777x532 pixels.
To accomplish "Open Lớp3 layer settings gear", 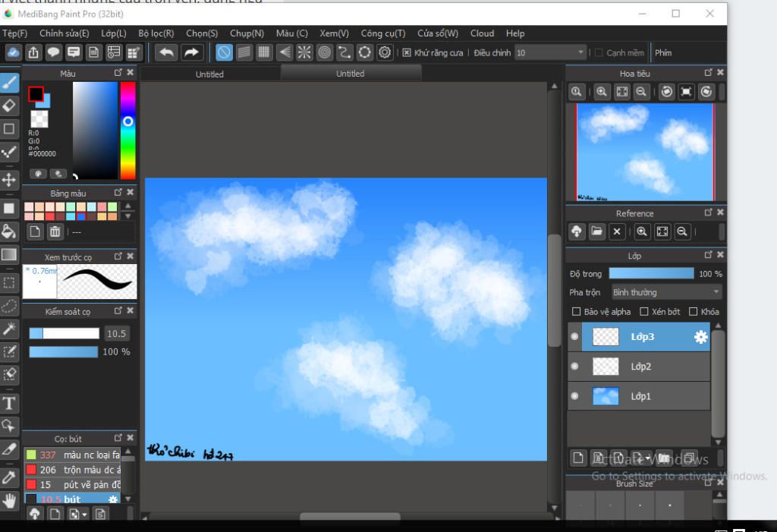I will [700, 337].
